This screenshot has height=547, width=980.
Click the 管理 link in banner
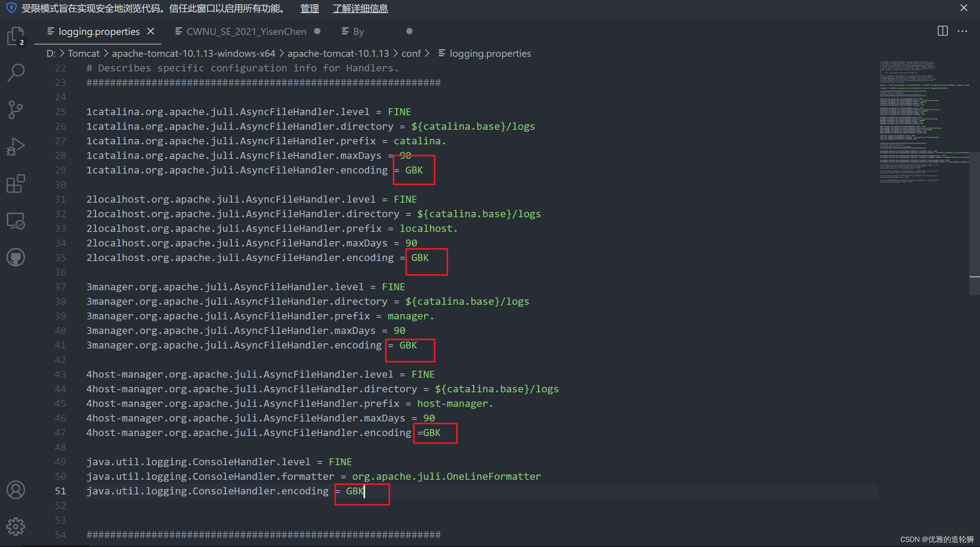click(x=309, y=8)
